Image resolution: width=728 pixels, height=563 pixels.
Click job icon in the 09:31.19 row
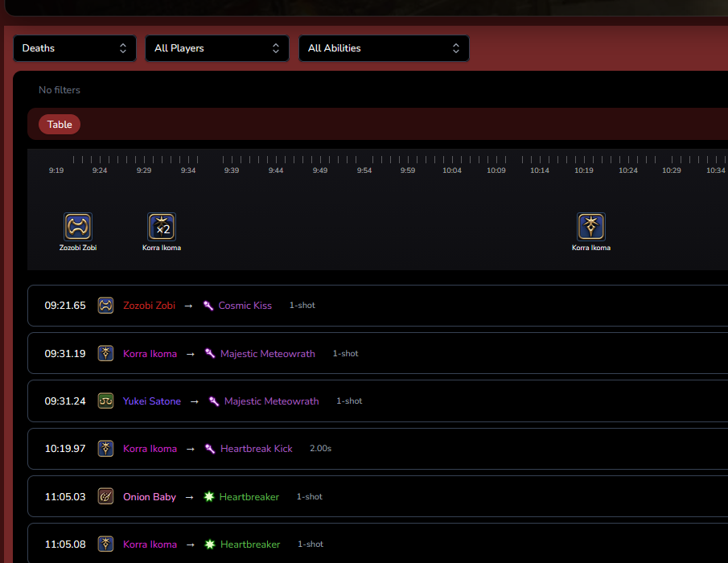(106, 353)
